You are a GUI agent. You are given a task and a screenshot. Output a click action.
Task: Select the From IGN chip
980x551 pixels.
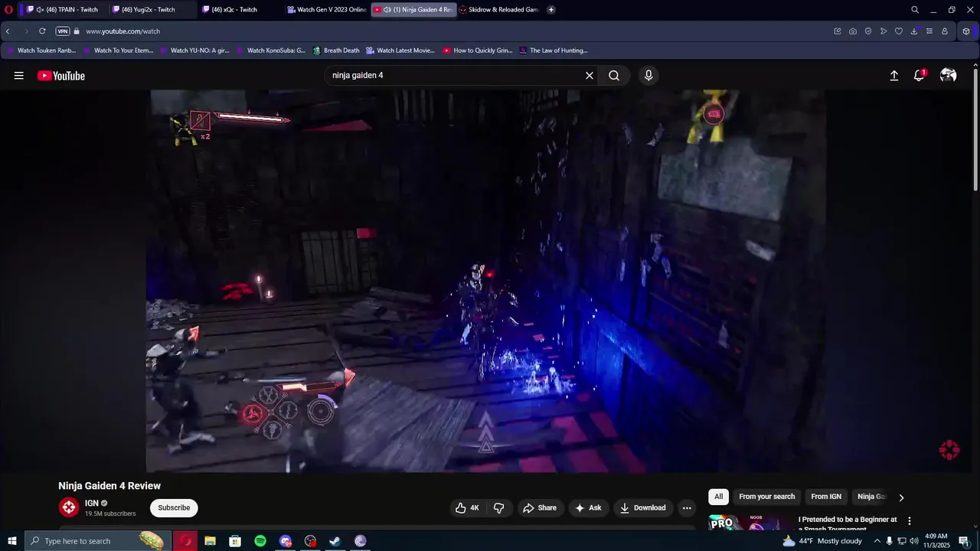pyautogui.click(x=826, y=497)
